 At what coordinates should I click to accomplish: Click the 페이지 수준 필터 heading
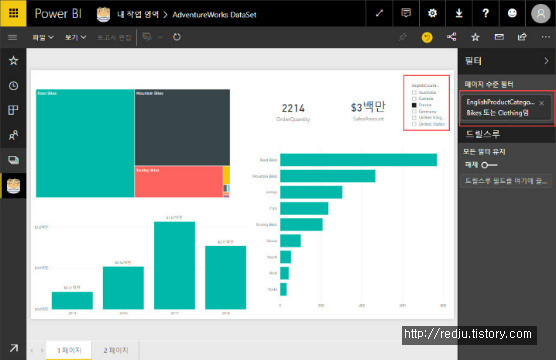pos(489,84)
